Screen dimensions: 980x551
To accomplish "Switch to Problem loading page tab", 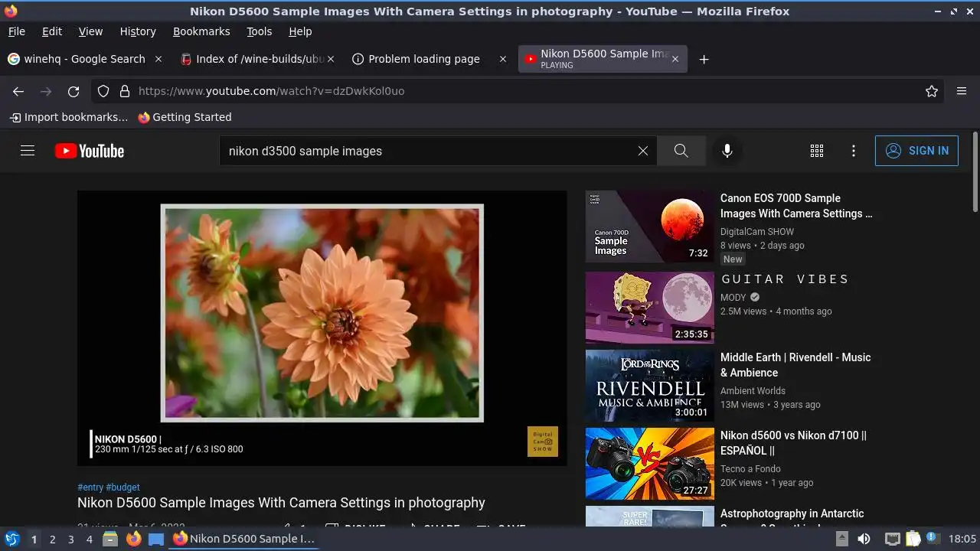I will click(430, 59).
